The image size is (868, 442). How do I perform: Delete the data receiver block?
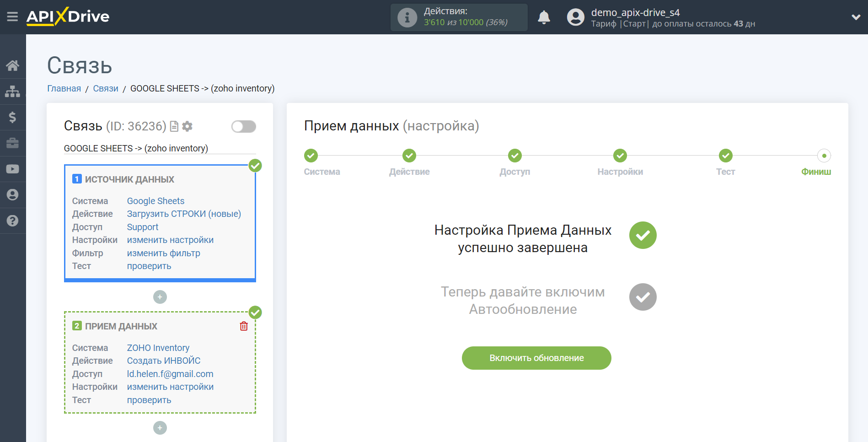(244, 326)
